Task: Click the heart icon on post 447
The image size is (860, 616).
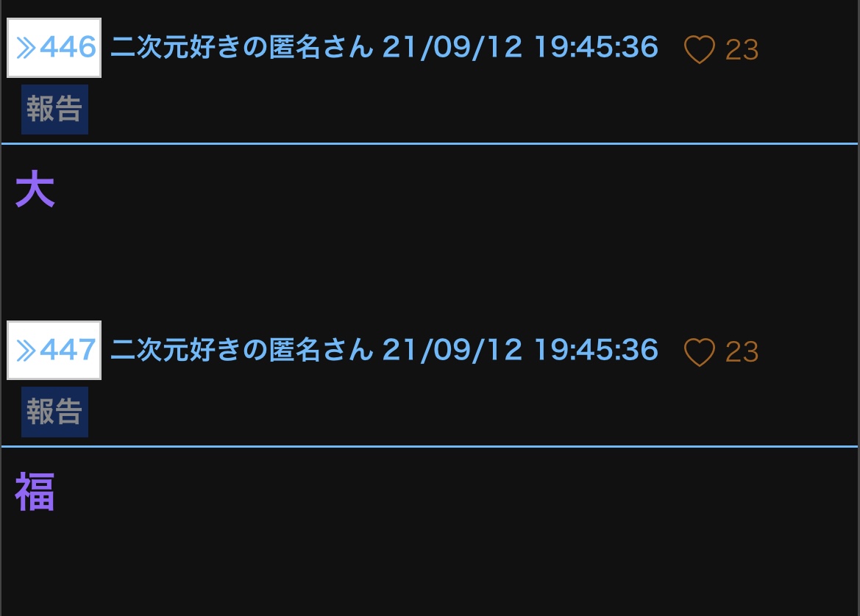Action: (x=700, y=352)
